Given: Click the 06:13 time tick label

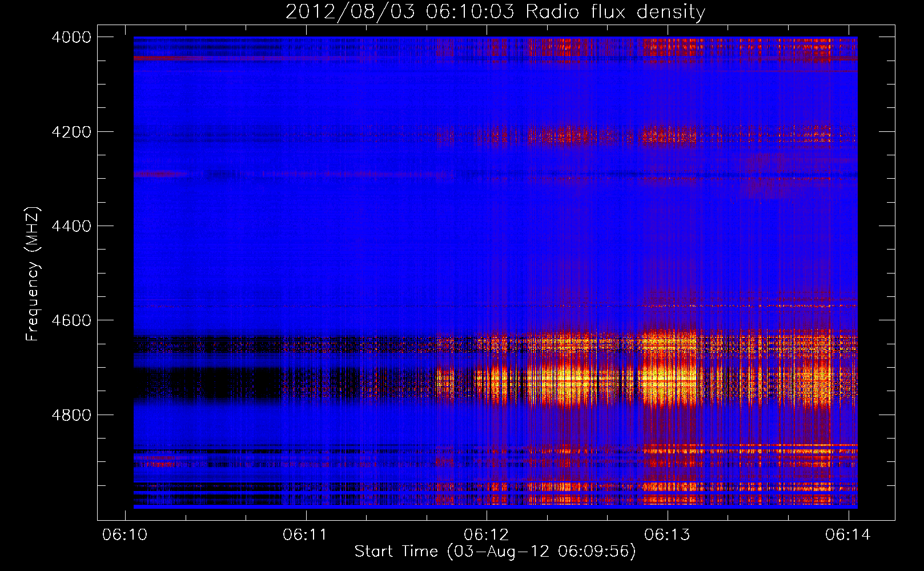Looking at the screenshot, I should [x=667, y=534].
